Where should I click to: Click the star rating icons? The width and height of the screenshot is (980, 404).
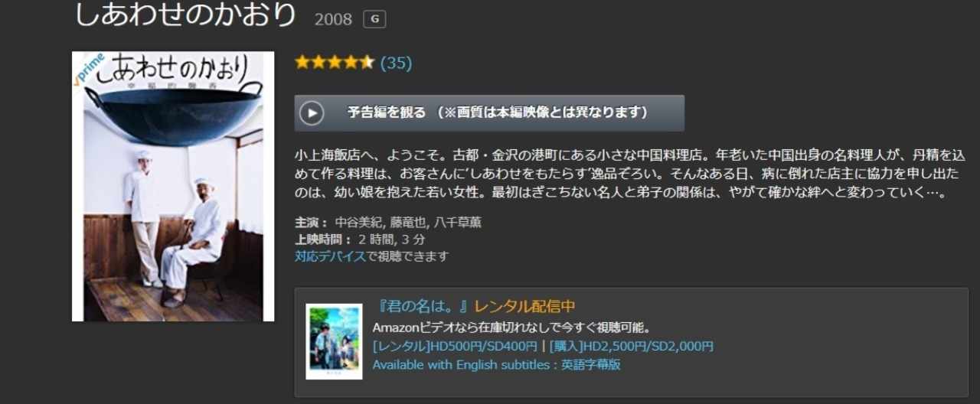335,63
